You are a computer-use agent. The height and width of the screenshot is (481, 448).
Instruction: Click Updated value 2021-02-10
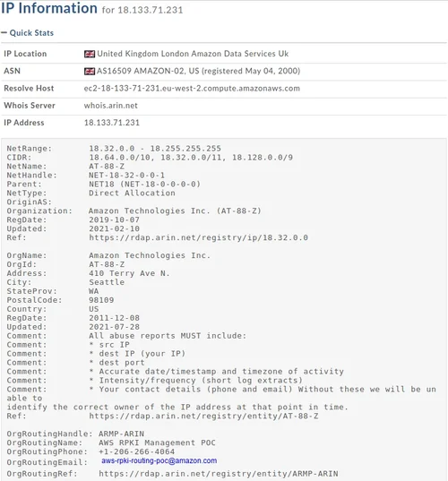114,228
